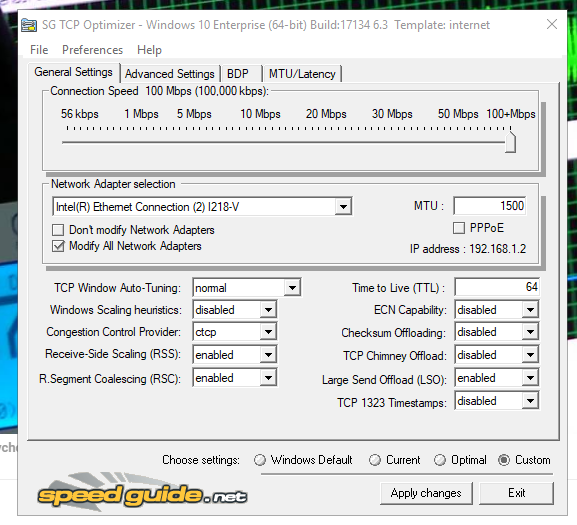The image size is (577, 525).
Task: Expand Large Send Offload (LSO) dropdown
Action: tap(530, 378)
